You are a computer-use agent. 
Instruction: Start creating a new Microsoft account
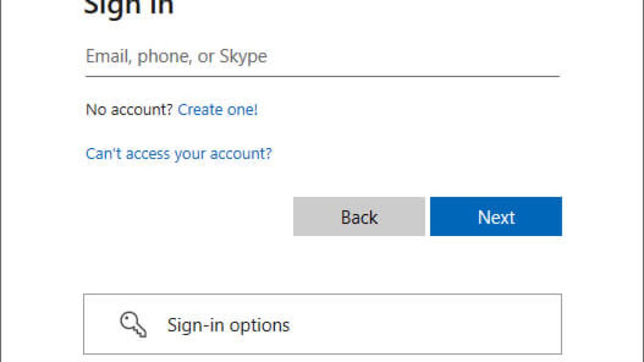pos(217,110)
